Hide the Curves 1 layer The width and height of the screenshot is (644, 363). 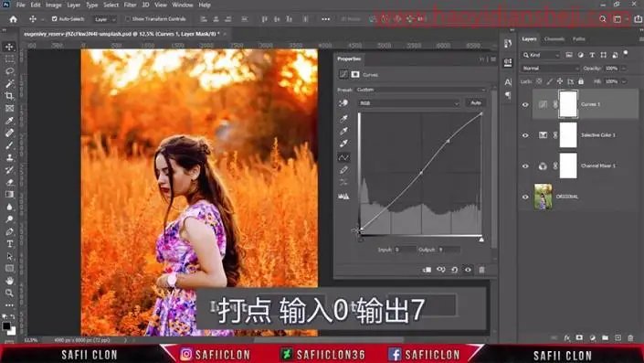click(x=525, y=104)
